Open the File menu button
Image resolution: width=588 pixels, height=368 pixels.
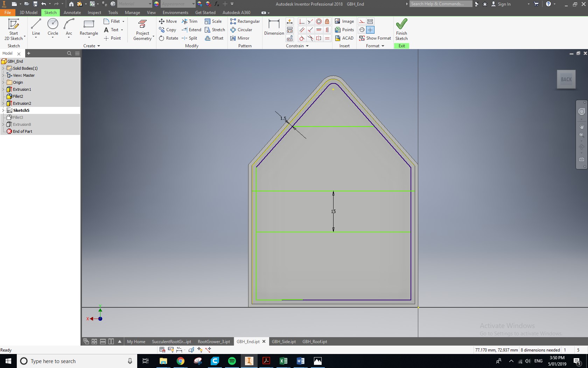click(8, 12)
